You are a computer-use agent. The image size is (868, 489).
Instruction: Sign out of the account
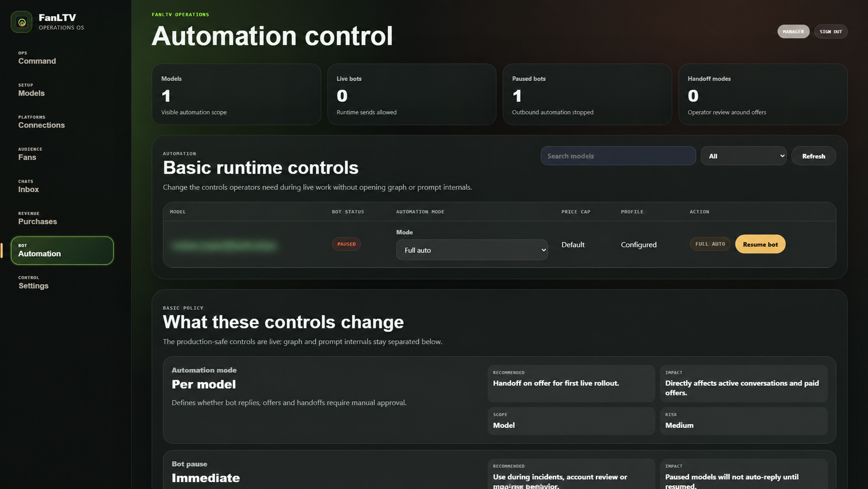tap(831, 32)
